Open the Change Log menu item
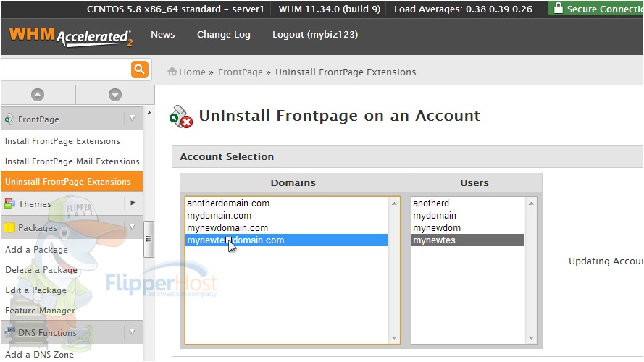The height and width of the screenshot is (362, 644). click(223, 35)
